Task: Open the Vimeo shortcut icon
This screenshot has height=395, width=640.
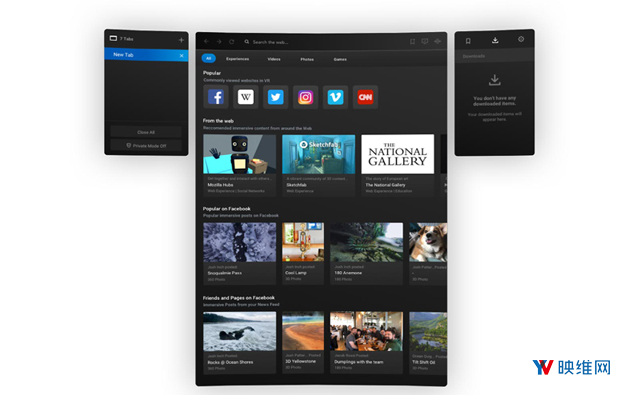Action: (x=335, y=97)
